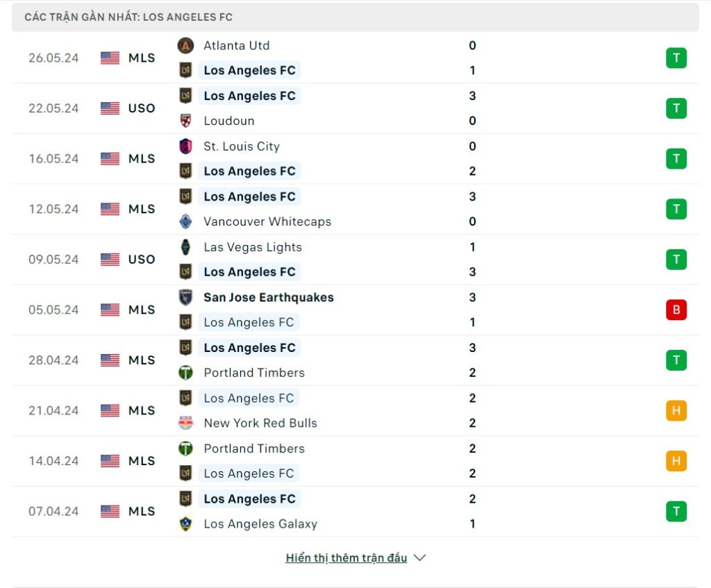Click the USO label for 22.05.24
This screenshot has width=711, height=588.
click(x=142, y=108)
